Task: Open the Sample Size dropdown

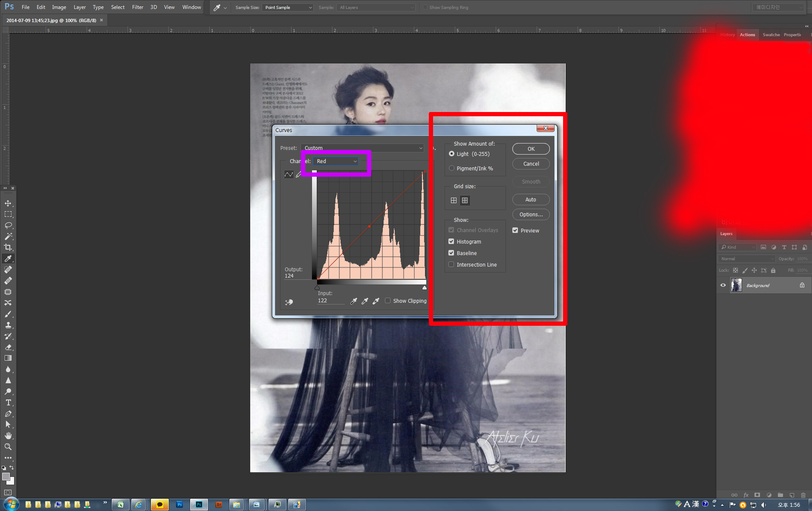Action: [288, 7]
